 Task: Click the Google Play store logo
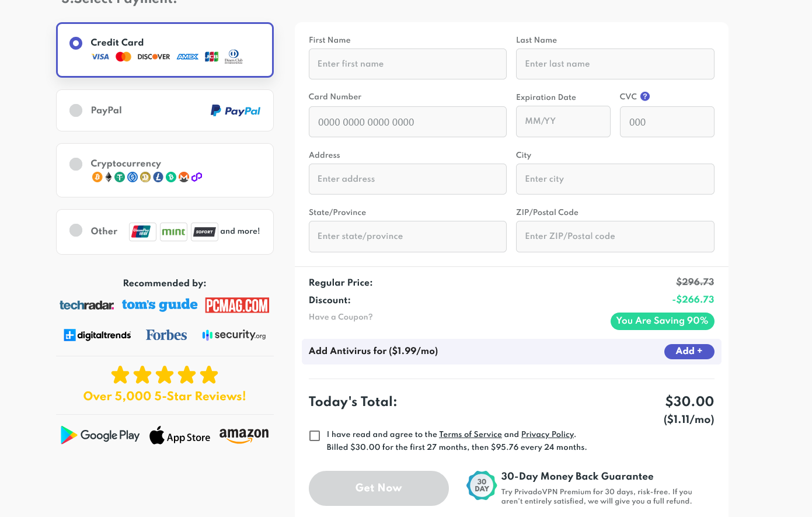tap(100, 435)
